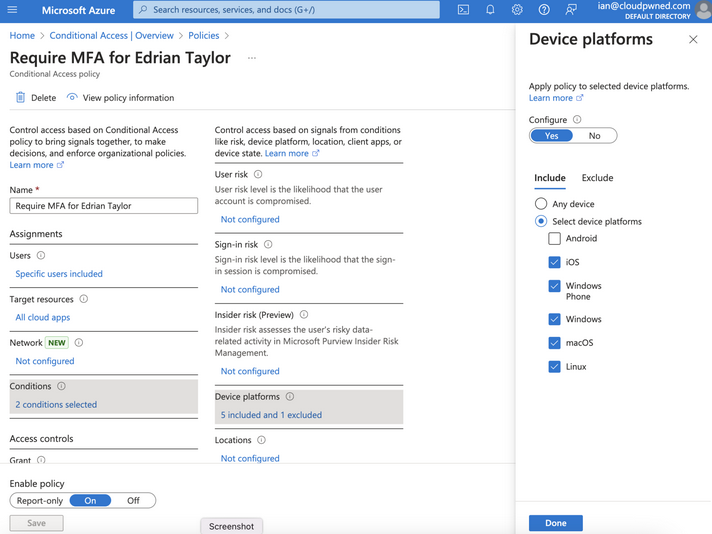Uncheck the macOS checkbox
712x534 pixels.
[554, 343]
